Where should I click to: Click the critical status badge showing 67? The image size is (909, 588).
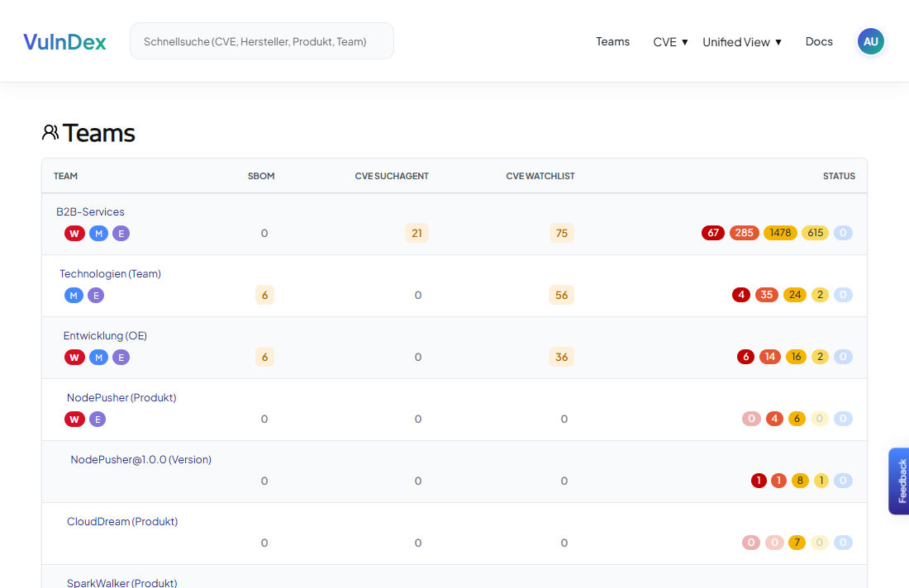[712, 233]
